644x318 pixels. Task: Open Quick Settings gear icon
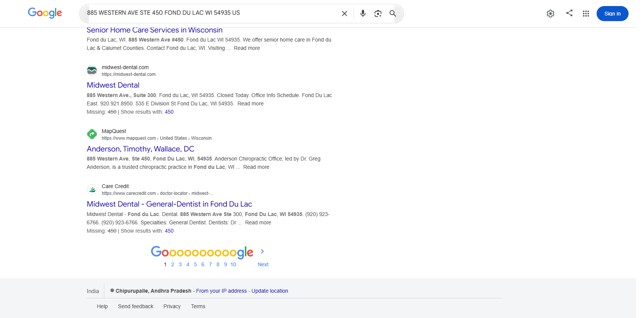(x=550, y=14)
